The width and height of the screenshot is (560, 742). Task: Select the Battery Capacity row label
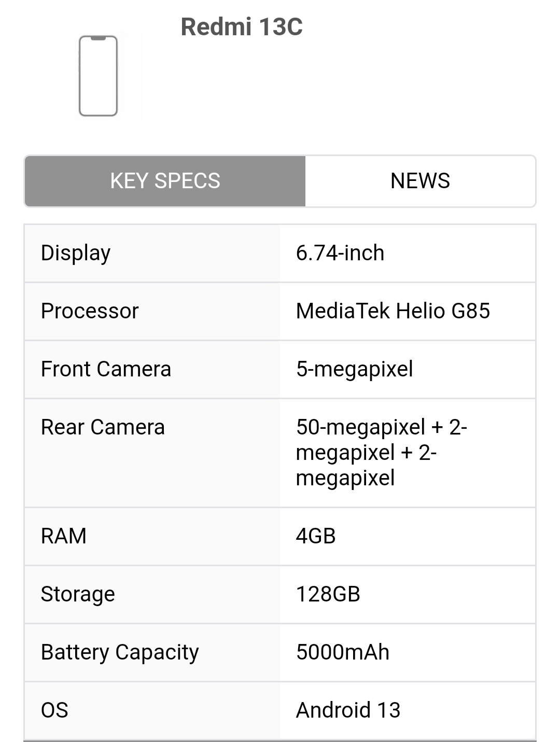coord(120,652)
